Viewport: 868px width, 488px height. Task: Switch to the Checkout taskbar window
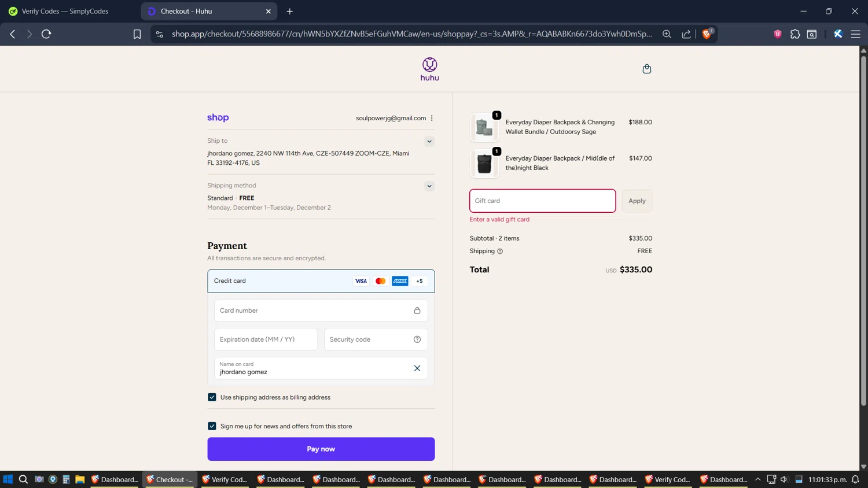tap(170, 479)
